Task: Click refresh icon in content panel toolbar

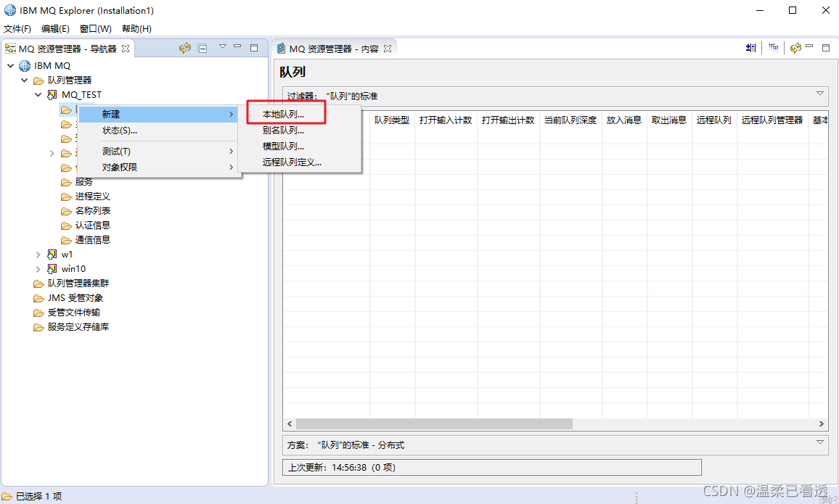Action: (795, 48)
